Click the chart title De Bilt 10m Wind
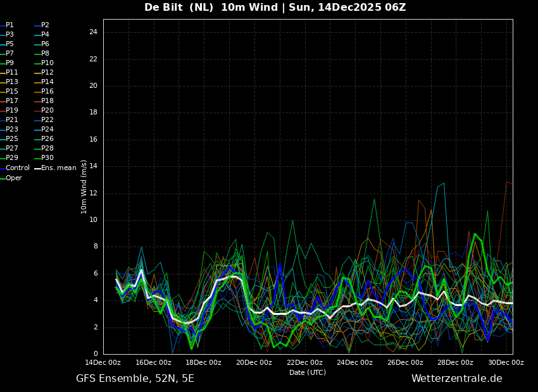This screenshot has height=392, width=538. coord(275,8)
